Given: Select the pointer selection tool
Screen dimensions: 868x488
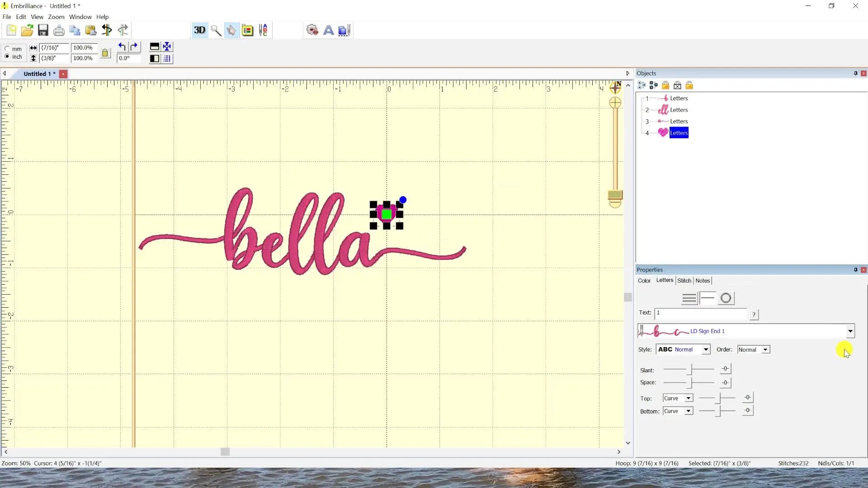Looking at the screenshot, I should (x=231, y=30).
